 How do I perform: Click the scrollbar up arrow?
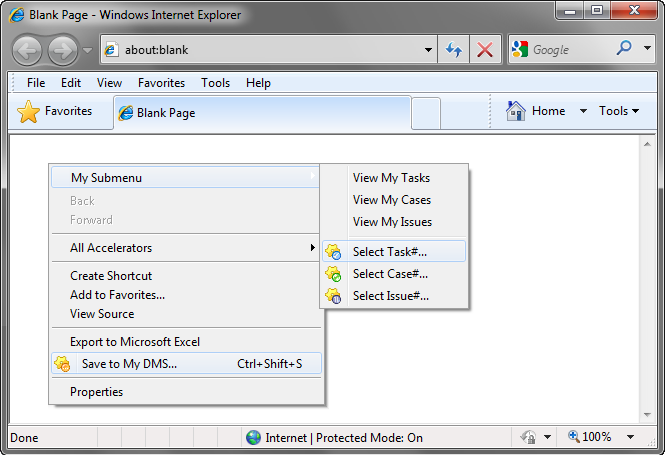click(647, 145)
